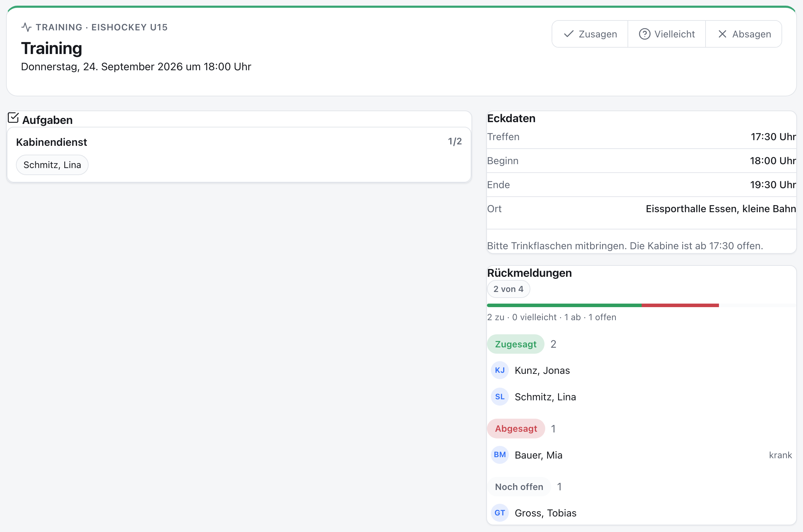Click the Ort value Eissporthalle Essen, kleine Bahn

[721, 209]
